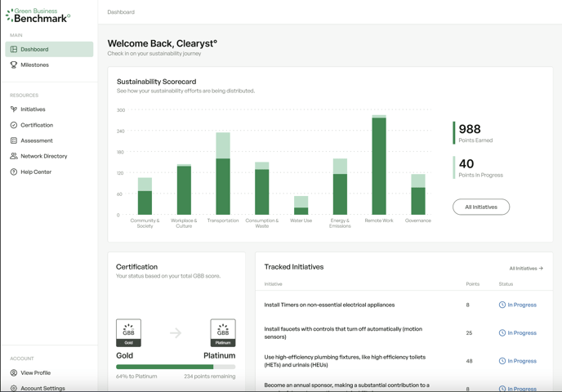Click the Platinum GBB certification badge

coord(222,332)
